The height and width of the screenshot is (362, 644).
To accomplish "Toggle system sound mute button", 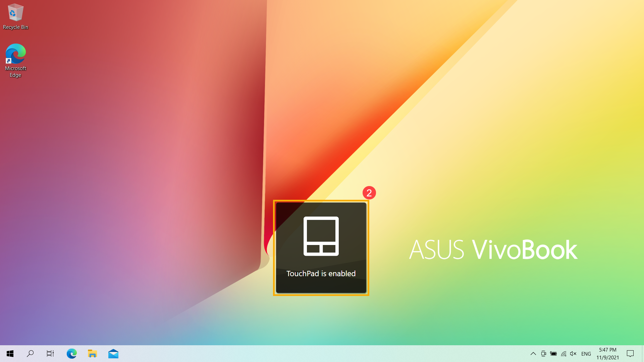I will pos(574,354).
